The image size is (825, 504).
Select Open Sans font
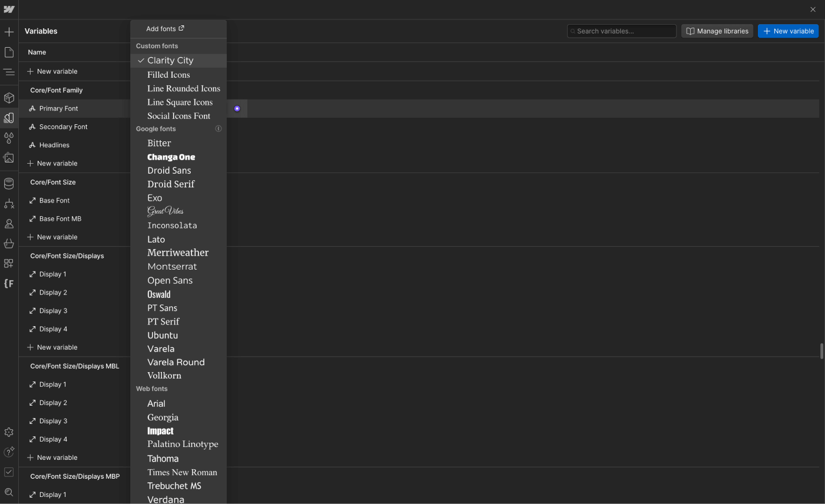[178, 281]
